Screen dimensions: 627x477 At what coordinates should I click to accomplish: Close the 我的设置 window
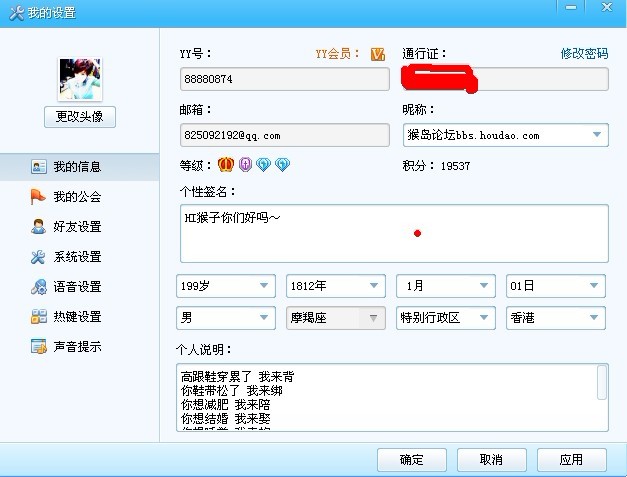(x=607, y=7)
